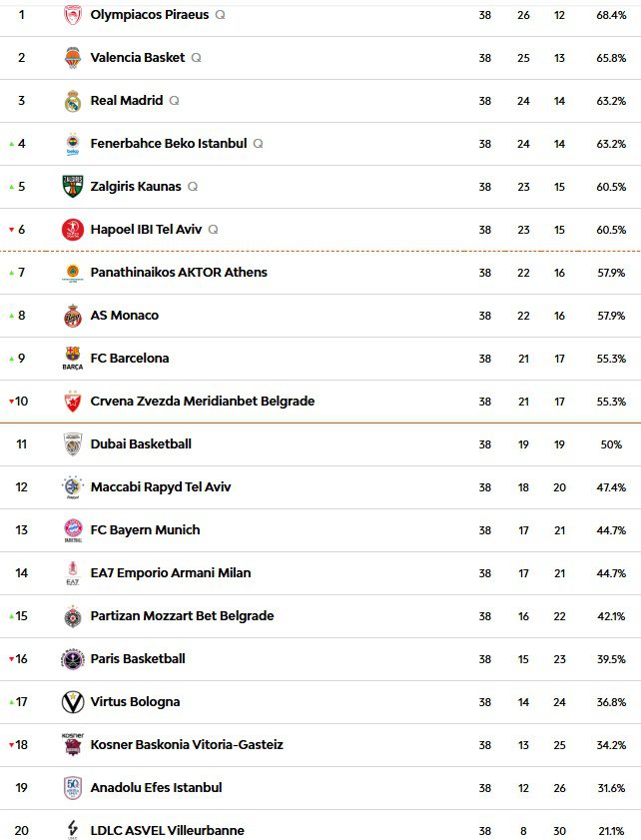
Task: Click the Paris Basketball logo
Action: click(x=73, y=658)
